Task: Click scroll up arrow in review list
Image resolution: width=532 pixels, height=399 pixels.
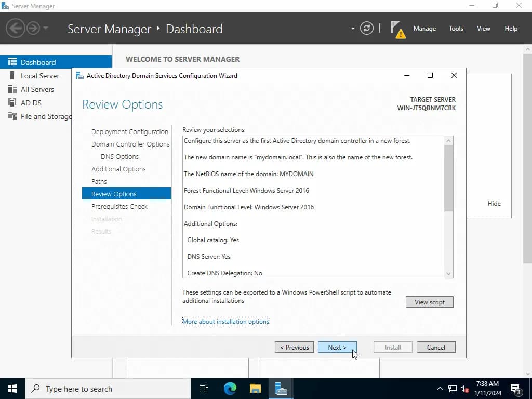Action: tap(448, 141)
